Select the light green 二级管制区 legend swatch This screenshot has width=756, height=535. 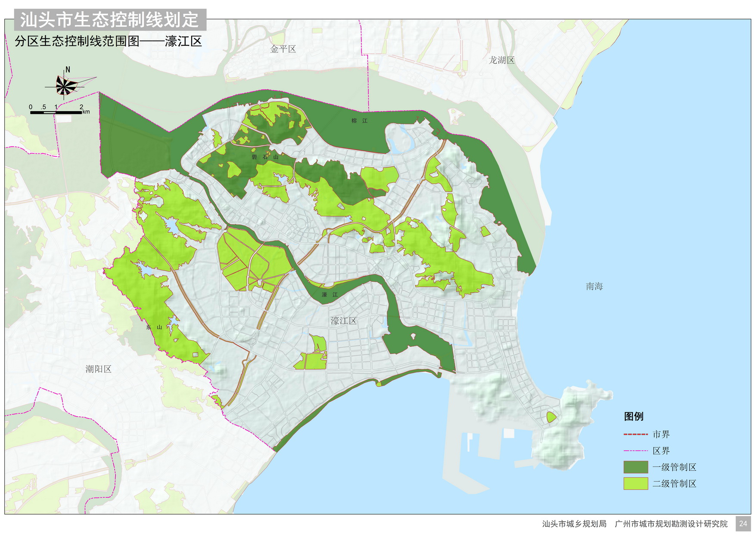[635, 484]
